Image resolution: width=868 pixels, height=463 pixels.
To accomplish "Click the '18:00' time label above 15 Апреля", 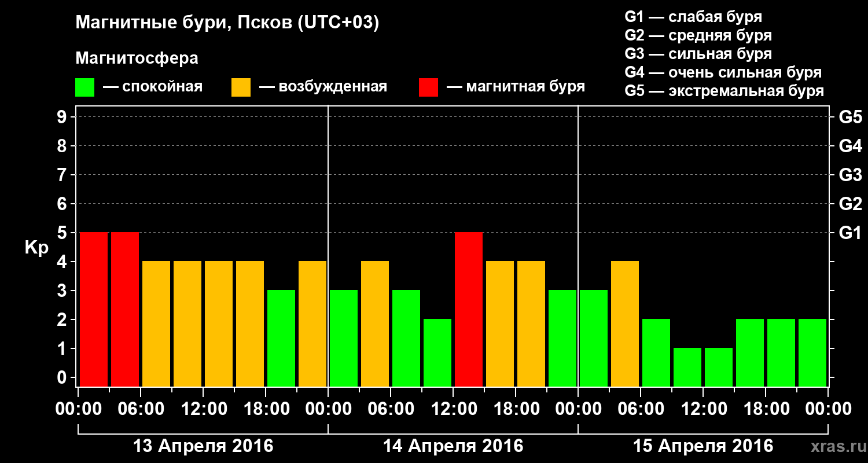I will [766, 410].
